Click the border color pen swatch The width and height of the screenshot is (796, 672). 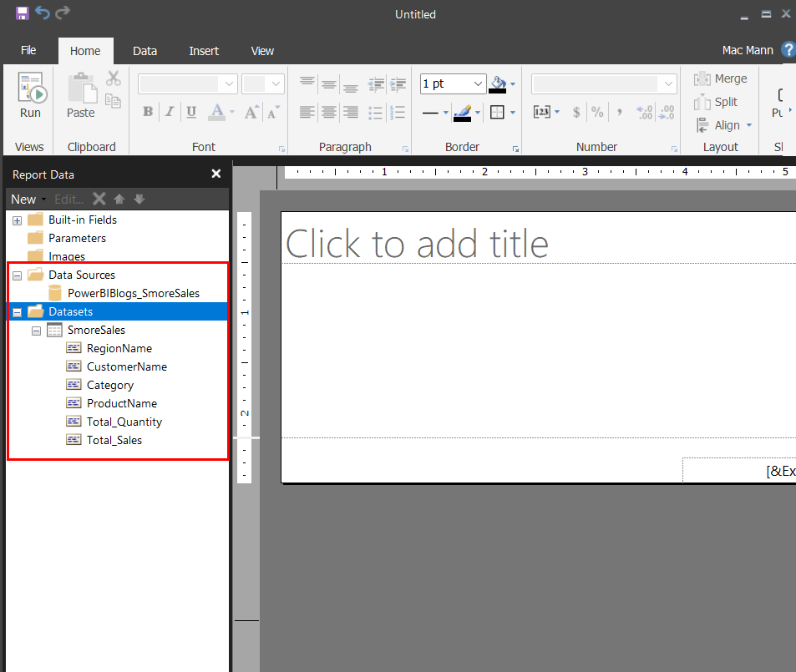pyautogui.click(x=463, y=114)
